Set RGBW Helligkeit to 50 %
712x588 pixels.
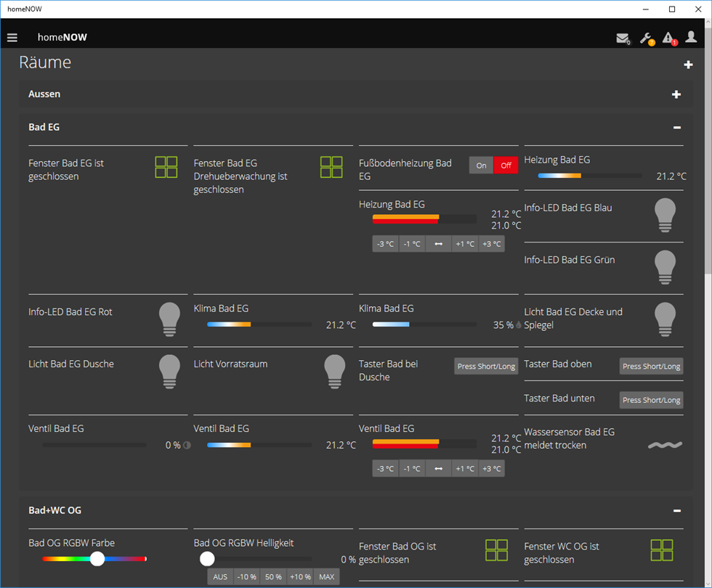coord(273,576)
